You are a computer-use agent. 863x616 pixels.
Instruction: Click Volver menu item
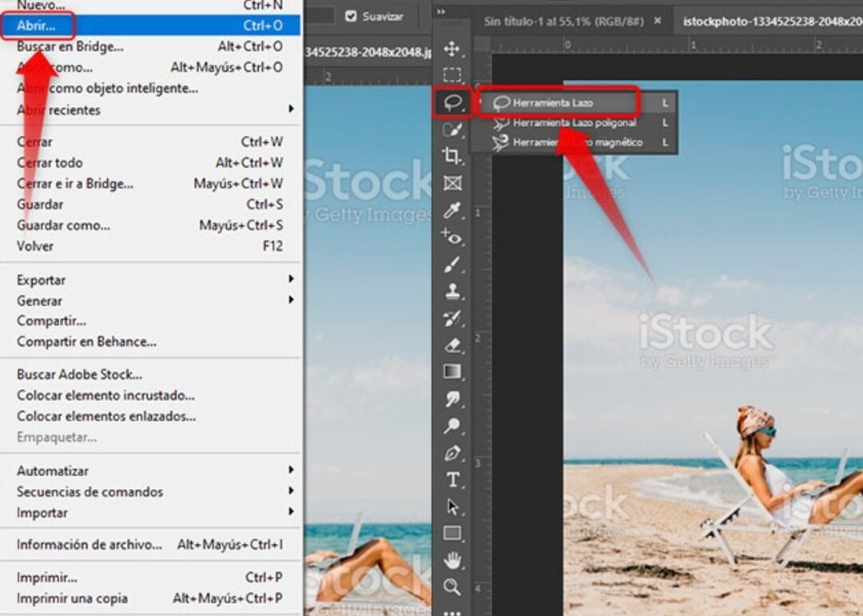pyautogui.click(x=150, y=246)
